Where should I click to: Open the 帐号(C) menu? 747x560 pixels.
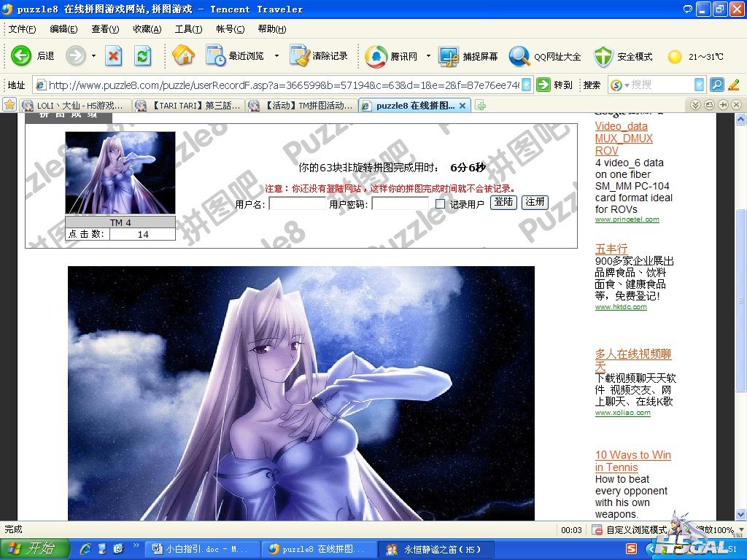coord(230,29)
